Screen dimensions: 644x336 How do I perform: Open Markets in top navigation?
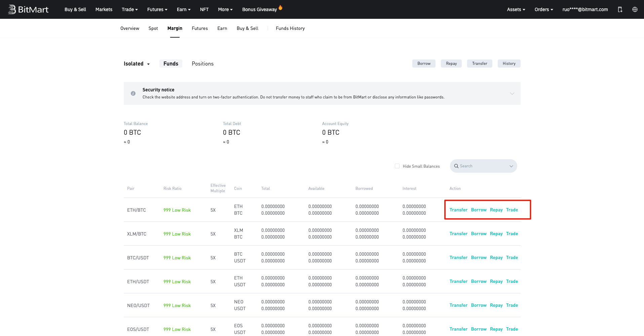coord(104,9)
